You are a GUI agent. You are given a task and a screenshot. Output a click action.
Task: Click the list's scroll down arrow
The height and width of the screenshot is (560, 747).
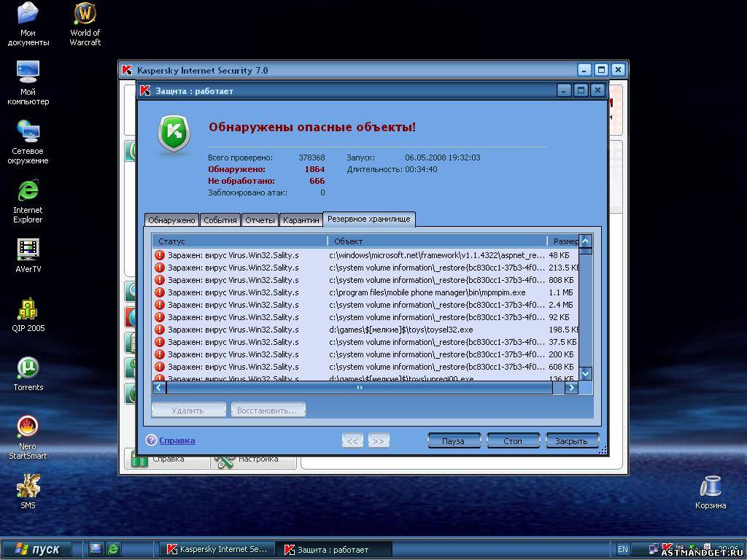click(x=585, y=373)
